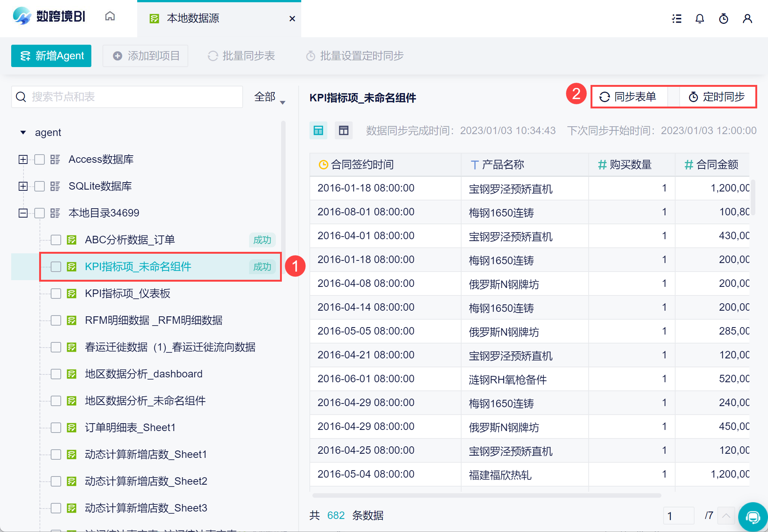768x532 pixels.
Task: Open notifications bell icon
Action: [700, 19]
